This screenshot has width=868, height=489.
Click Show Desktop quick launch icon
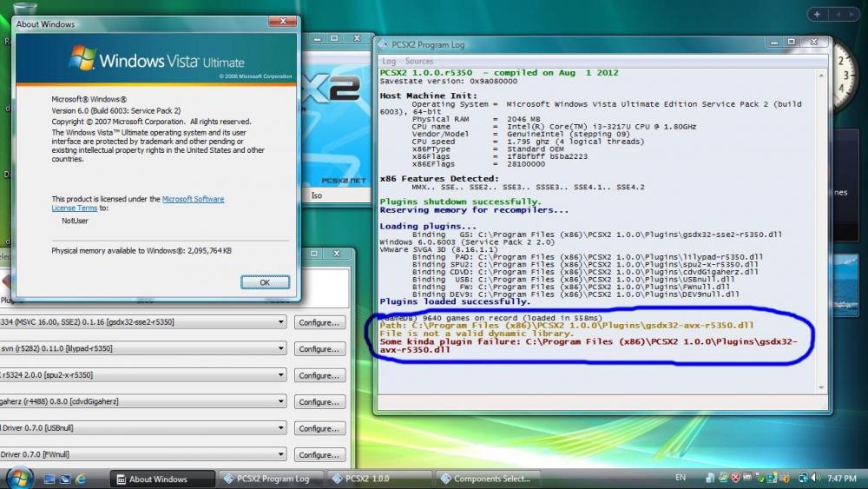(49, 479)
